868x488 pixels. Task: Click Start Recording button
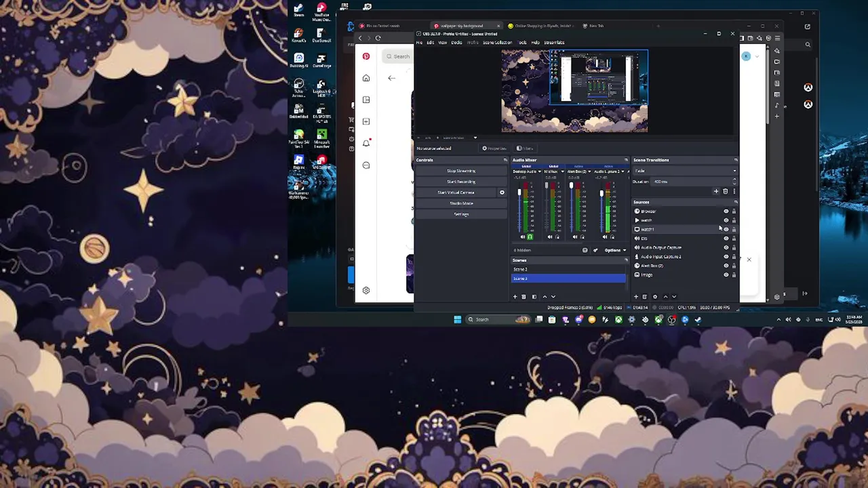pos(461,182)
